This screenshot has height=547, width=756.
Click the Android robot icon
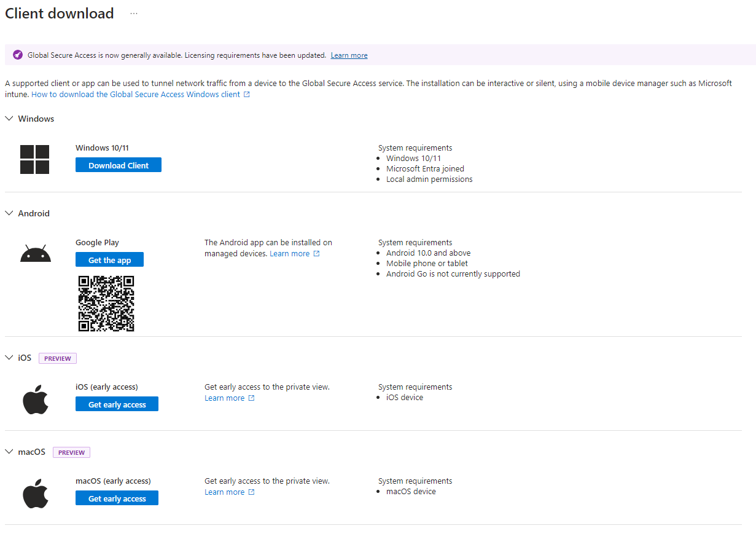(36, 254)
